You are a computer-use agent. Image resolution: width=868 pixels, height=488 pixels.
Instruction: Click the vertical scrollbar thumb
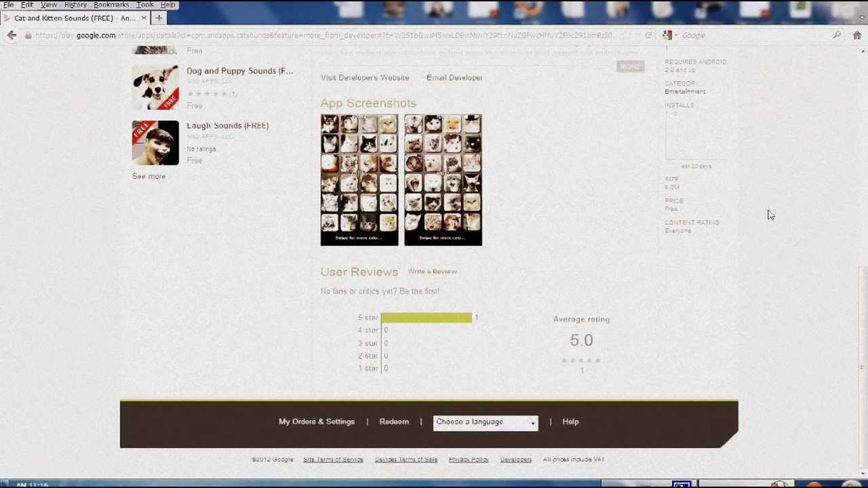point(863,369)
